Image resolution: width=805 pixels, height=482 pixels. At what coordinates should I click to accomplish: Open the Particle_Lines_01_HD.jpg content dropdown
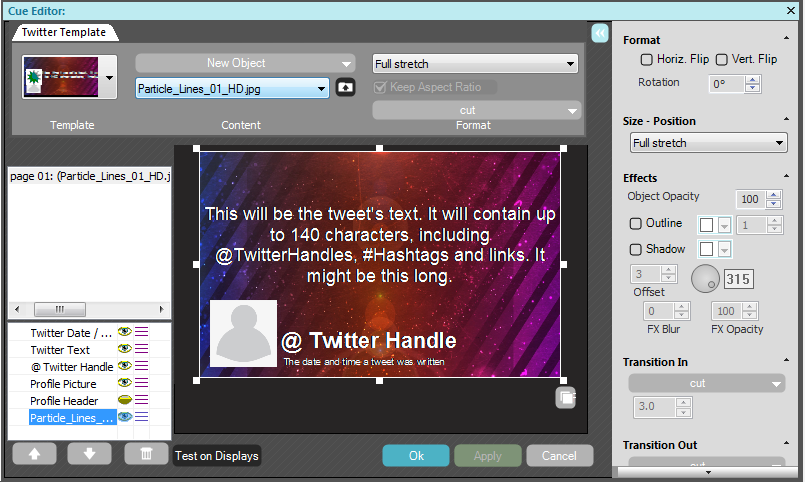coord(232,88)
